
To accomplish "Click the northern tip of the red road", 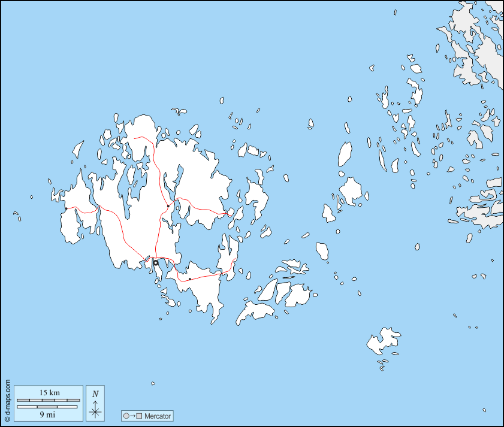I will [135, 137].
